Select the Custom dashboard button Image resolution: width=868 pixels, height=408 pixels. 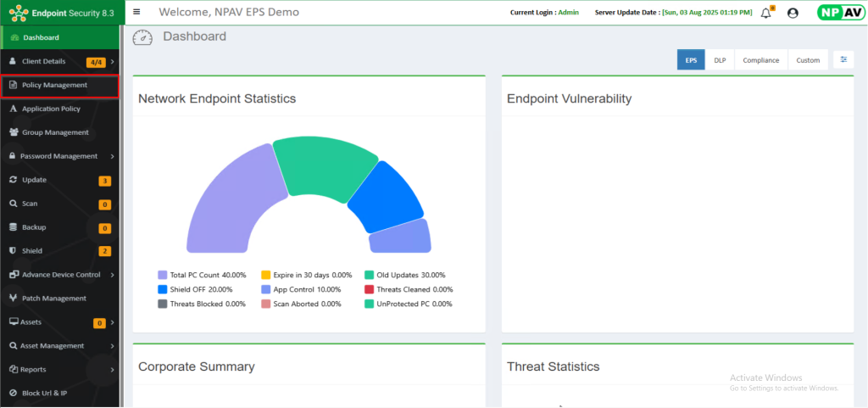[x=808, y=60]
